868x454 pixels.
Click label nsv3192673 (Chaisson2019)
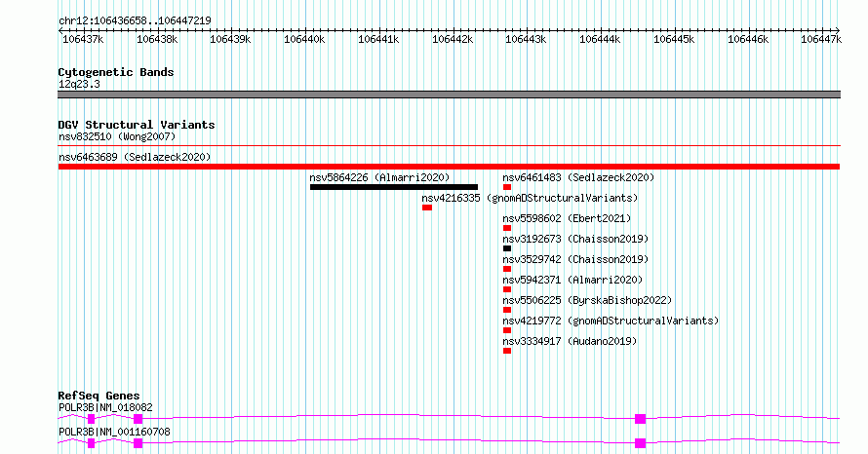pos(575,239)
